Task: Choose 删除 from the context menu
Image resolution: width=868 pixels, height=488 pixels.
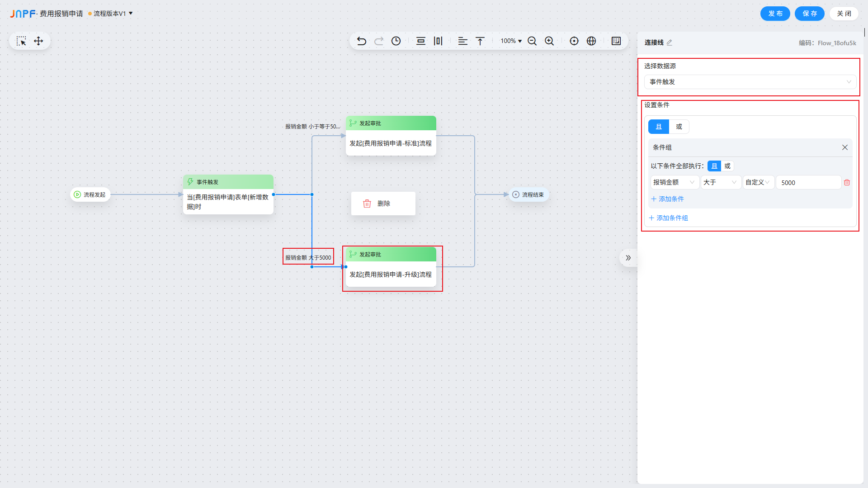Action: 383,204
